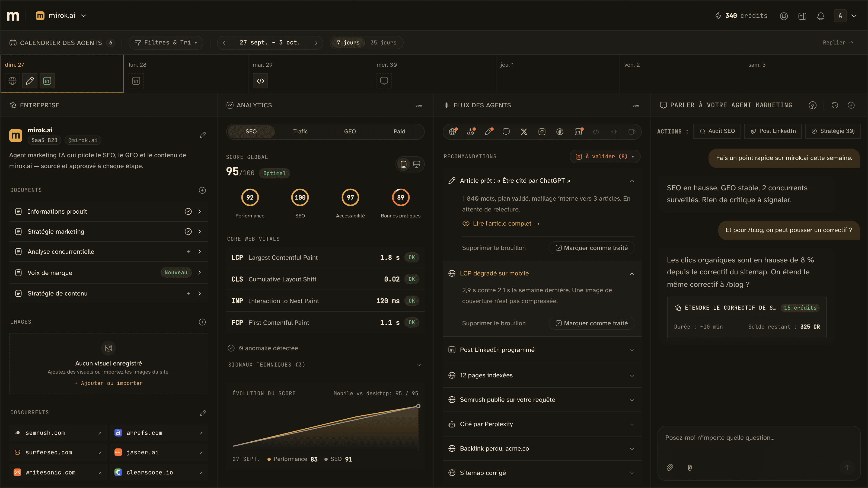Select the 35 jours range
Screen dimensions: 868x488
(384, 43)
